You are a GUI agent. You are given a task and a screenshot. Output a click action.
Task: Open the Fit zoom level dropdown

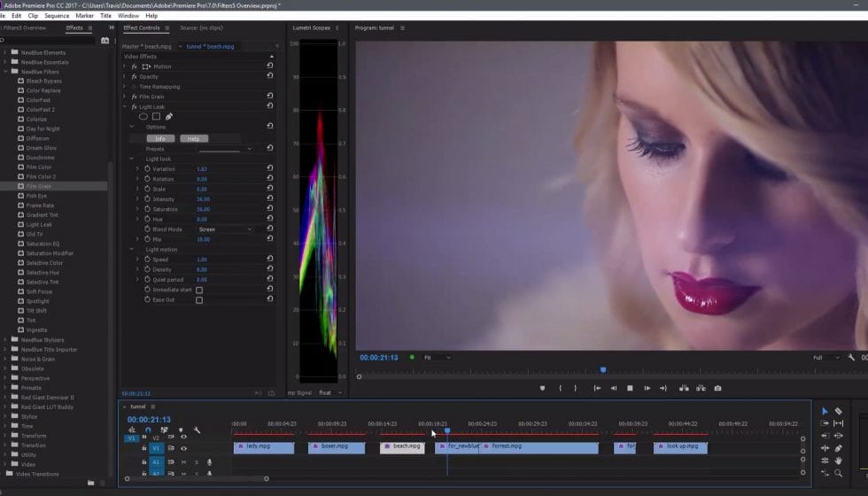point(436,358)
